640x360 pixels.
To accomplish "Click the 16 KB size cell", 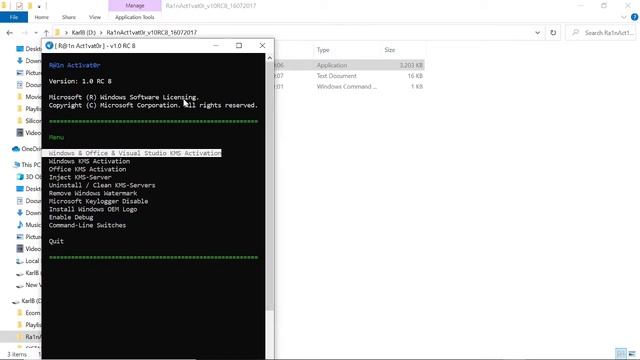I will click(x=415, y=76).
